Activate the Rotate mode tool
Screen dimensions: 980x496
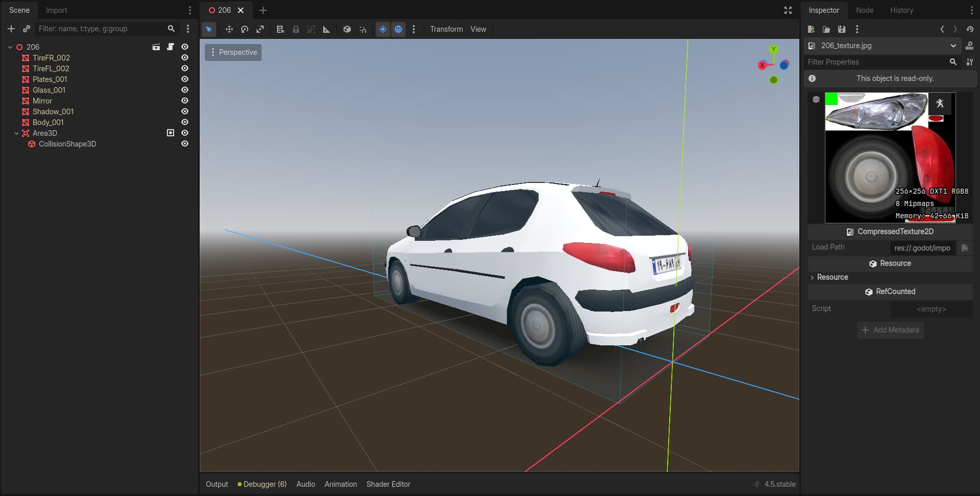(x=245, y=29)
